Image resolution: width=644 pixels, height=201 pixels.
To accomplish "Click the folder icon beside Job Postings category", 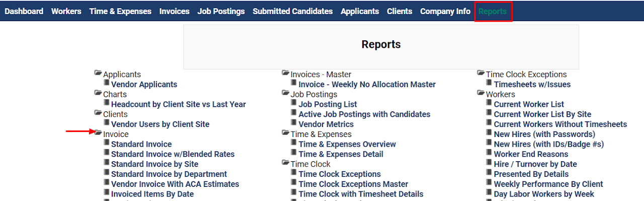I will [286, 93].
